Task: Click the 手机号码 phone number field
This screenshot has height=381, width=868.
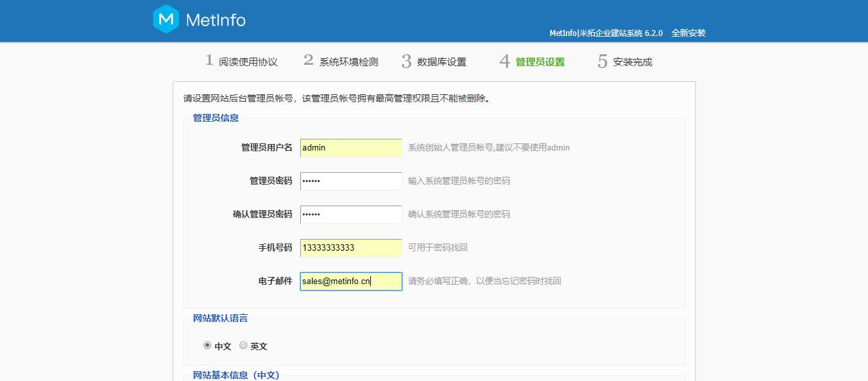Action: pos(351,248)
